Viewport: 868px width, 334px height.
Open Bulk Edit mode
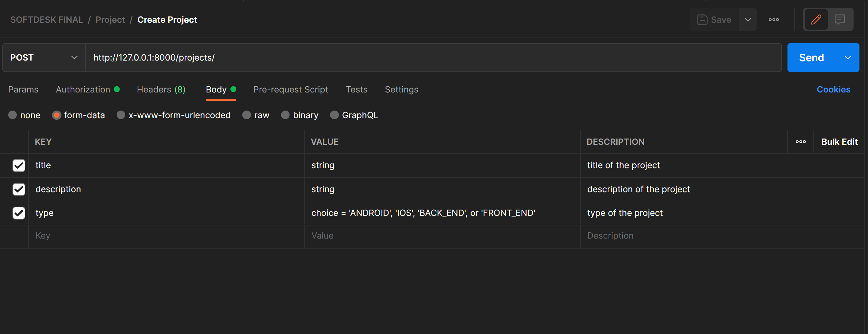click(x=840, y=142)
